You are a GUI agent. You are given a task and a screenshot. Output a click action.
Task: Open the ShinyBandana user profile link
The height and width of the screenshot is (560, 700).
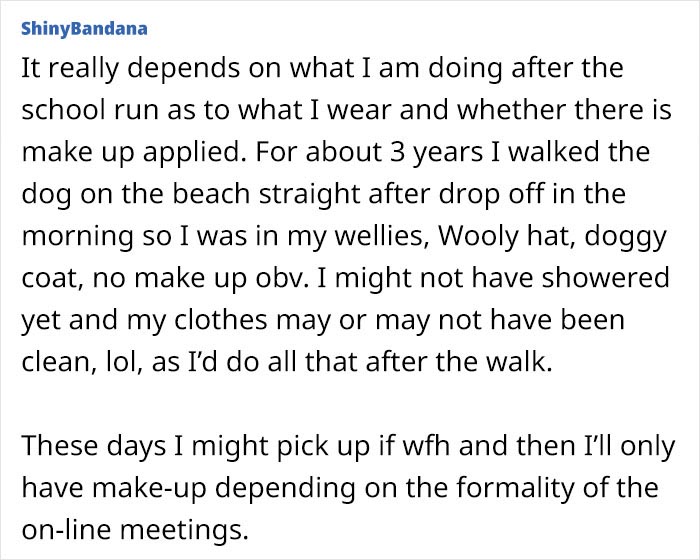point(84,28)
